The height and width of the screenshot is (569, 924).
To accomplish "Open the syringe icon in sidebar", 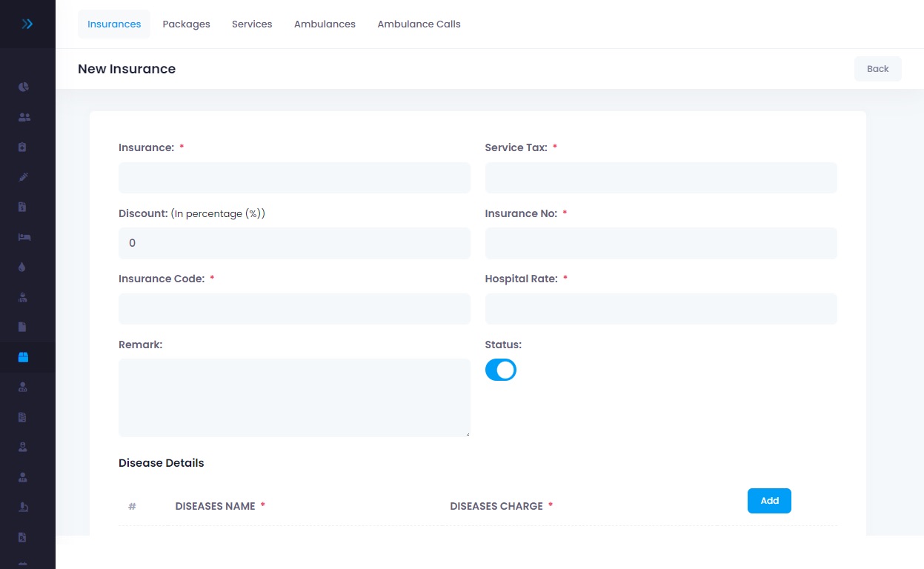I will point(23,177).
